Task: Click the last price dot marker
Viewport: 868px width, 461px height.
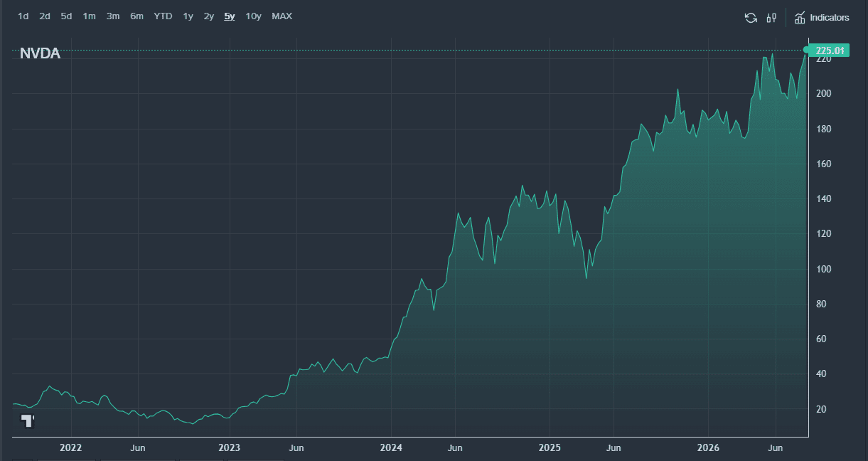Action: point(806,50)
